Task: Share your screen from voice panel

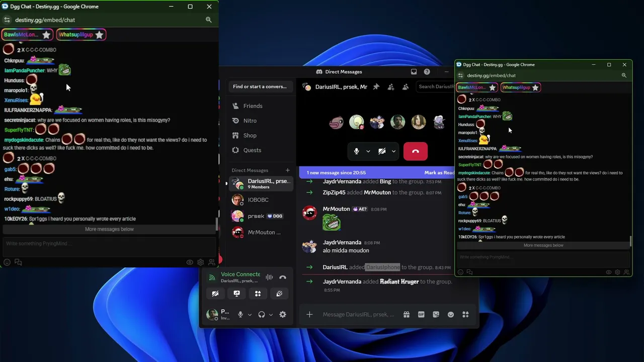Action: [236, 294]
